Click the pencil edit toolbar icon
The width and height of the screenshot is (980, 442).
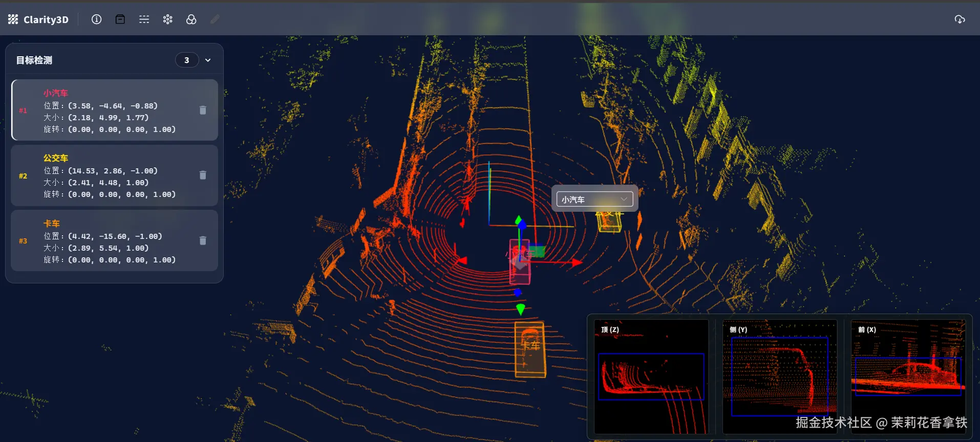pyautogui.click(x=215, y=19)
